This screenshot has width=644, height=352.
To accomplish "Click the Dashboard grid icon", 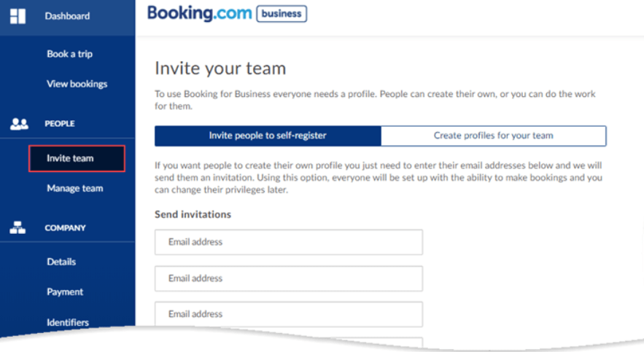I will pyautogui.click(x=18, y=16).
